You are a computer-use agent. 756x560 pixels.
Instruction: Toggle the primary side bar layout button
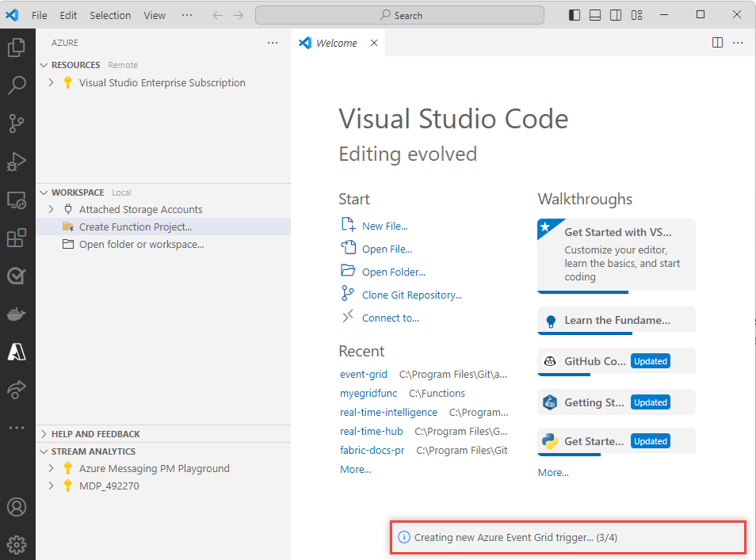pos(575,15)
